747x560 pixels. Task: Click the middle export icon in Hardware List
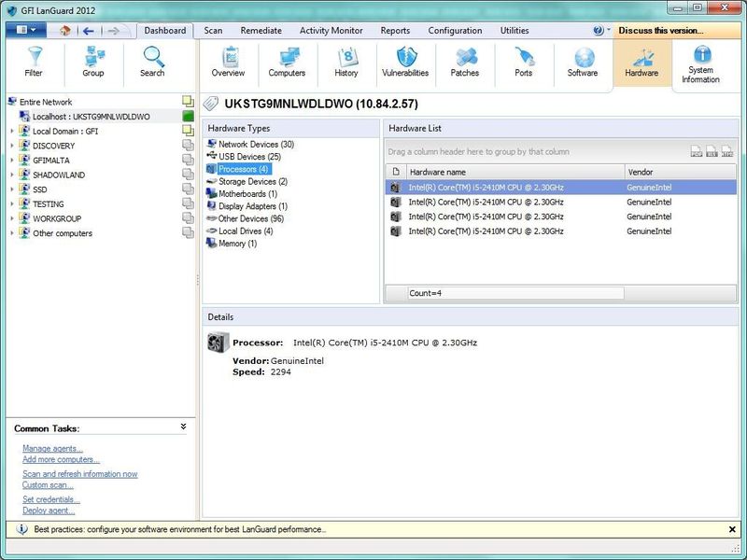coord(712,151)
